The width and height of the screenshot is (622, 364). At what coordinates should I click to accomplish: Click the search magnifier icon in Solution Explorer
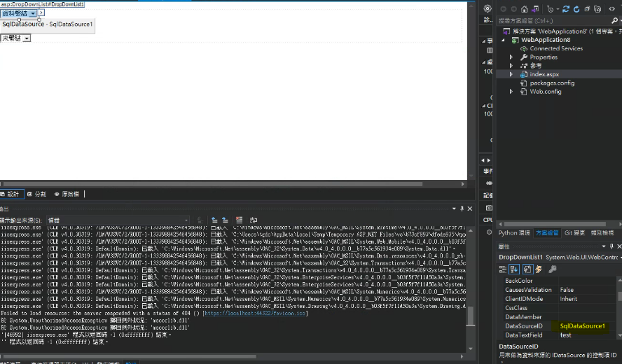click(x=614, y=20)
